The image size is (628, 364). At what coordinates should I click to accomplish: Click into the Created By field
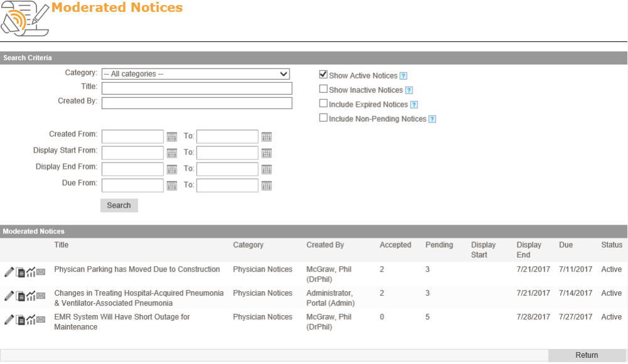[197, 103]
